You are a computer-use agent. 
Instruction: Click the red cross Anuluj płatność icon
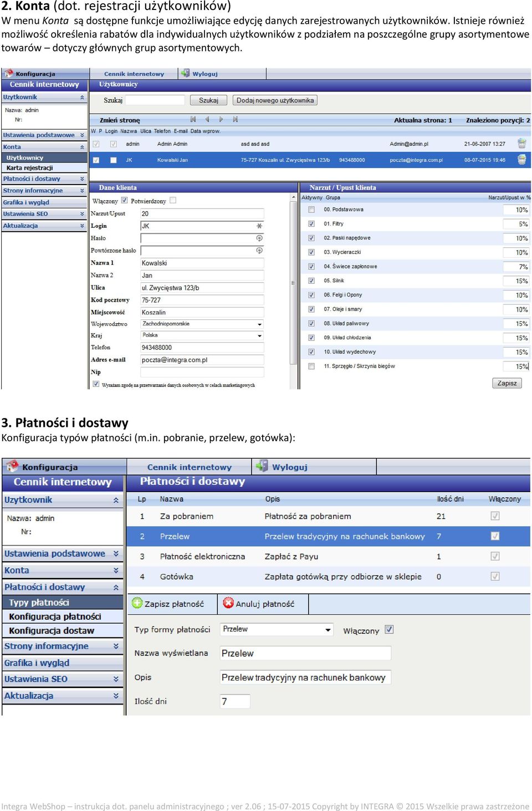228,603
